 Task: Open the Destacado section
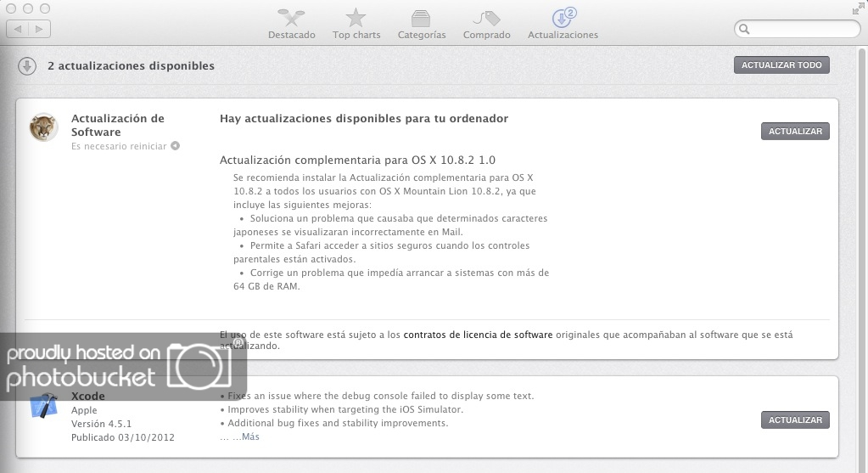pyautogui.click(x=292, y=25)
